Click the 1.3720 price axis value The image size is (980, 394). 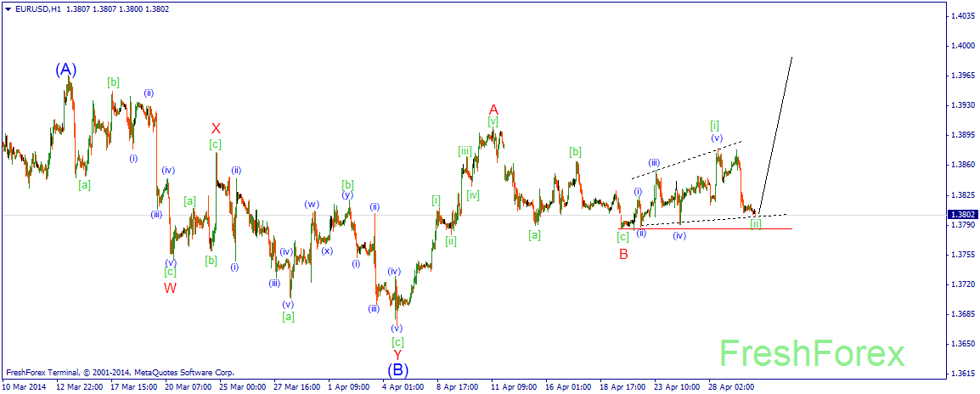click(x=961, y=284)
